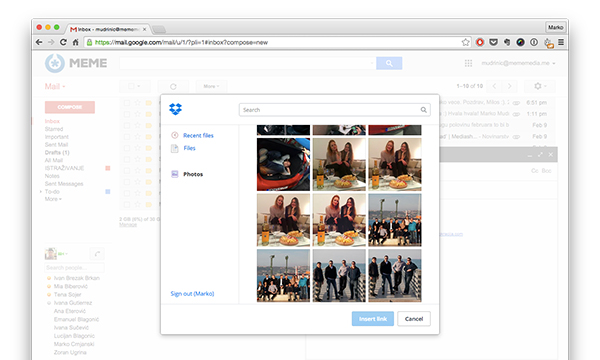Image resolution: width=600 pixels, height=360 pixels.
Task: Focus the Search people field in chat
Action: pos(74,267)
